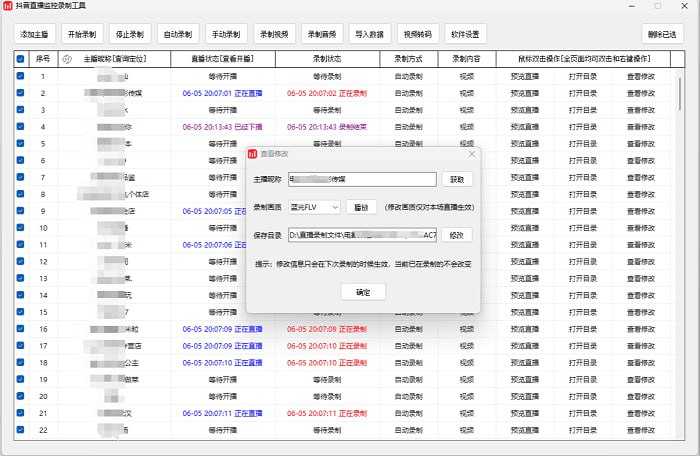
Task: Confirm the dialog with 确定
Action: click(x=363, y=292)
